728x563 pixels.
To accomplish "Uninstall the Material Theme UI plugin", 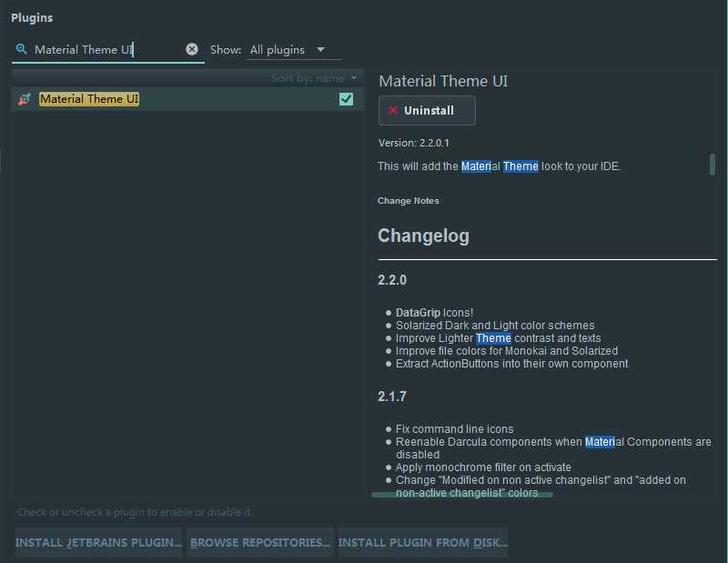I will [x=427, y=110].
